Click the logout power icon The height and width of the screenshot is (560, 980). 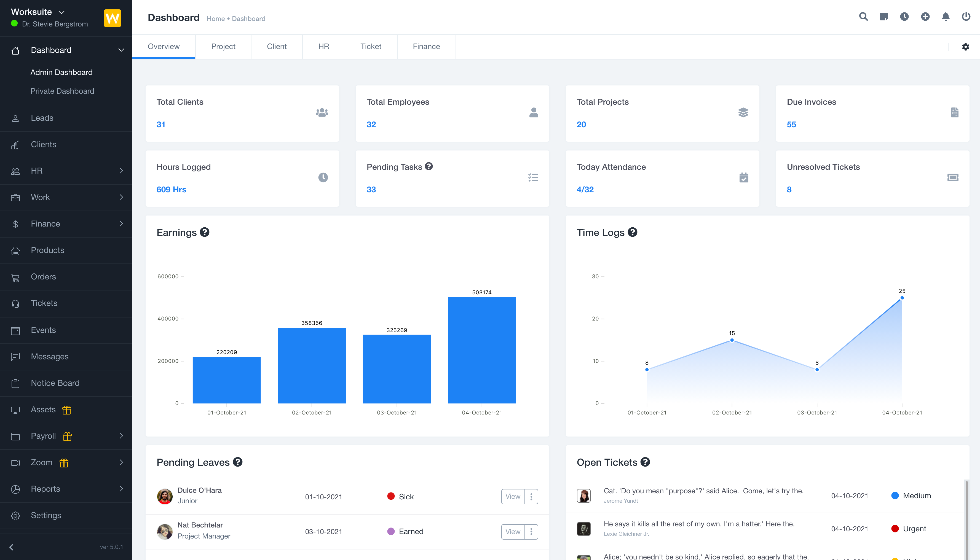coord(966,17)
